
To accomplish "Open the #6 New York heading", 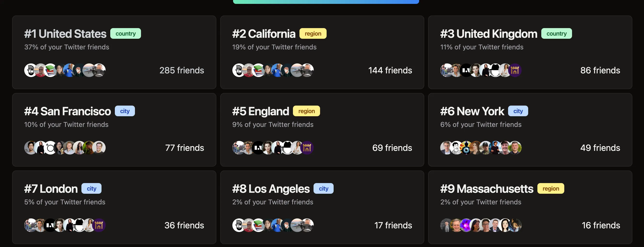I will 472,111.
